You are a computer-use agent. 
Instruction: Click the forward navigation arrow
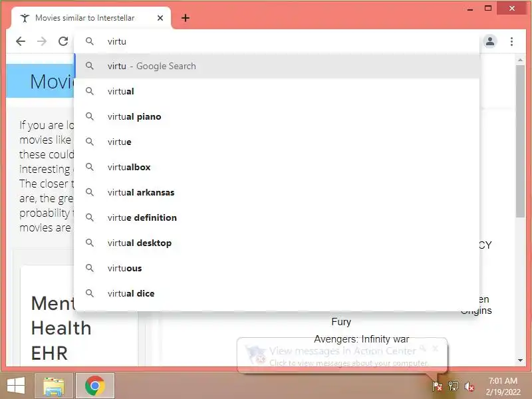point(42,41)
